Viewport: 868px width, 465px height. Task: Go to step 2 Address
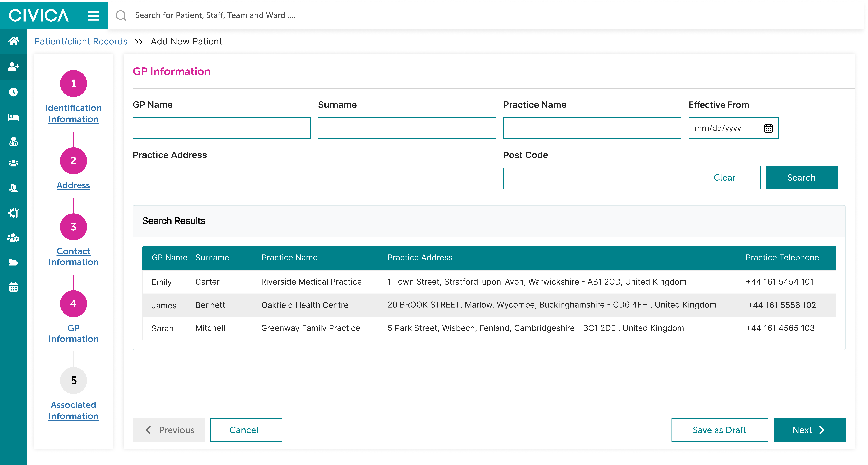tap(73, 185)
